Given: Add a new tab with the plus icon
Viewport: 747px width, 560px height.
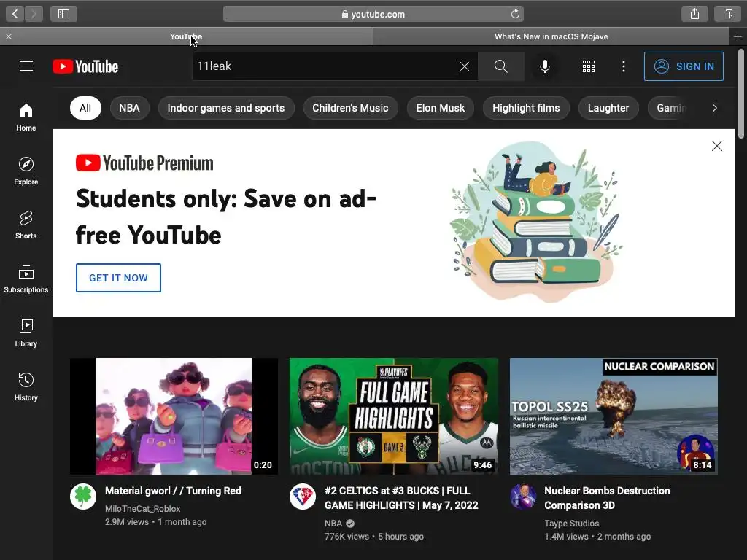Looking at the screenshot, I should point(738,36).
